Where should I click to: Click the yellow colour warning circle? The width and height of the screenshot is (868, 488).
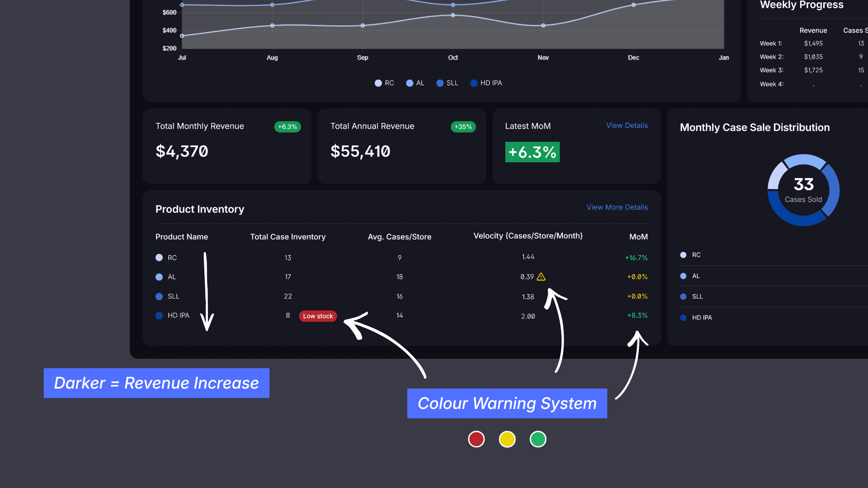(507, 439)
